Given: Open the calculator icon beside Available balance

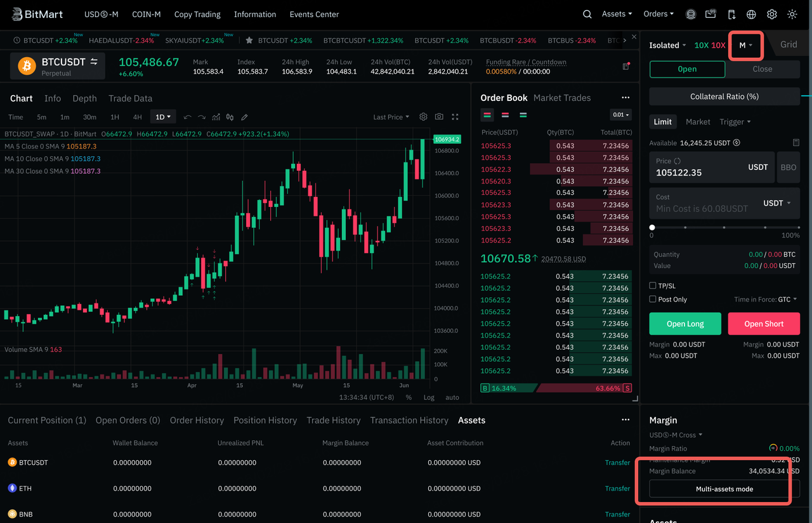Looking at the screenshot, I should pos(796,143).
